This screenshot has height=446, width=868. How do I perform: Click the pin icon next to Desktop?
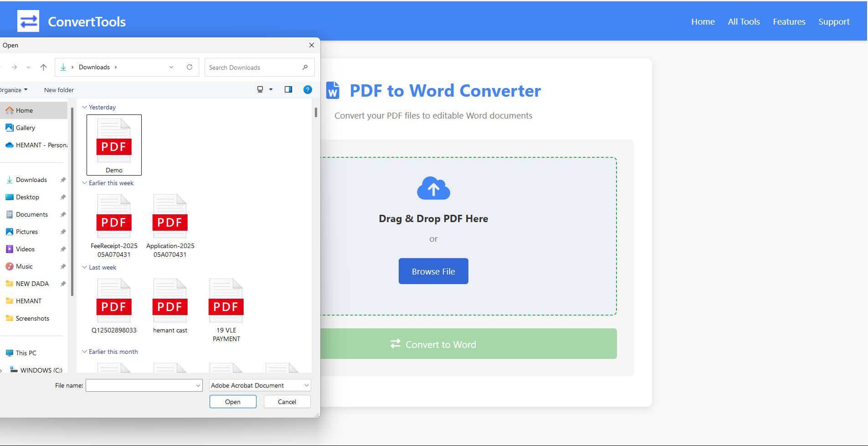(63, 197)
